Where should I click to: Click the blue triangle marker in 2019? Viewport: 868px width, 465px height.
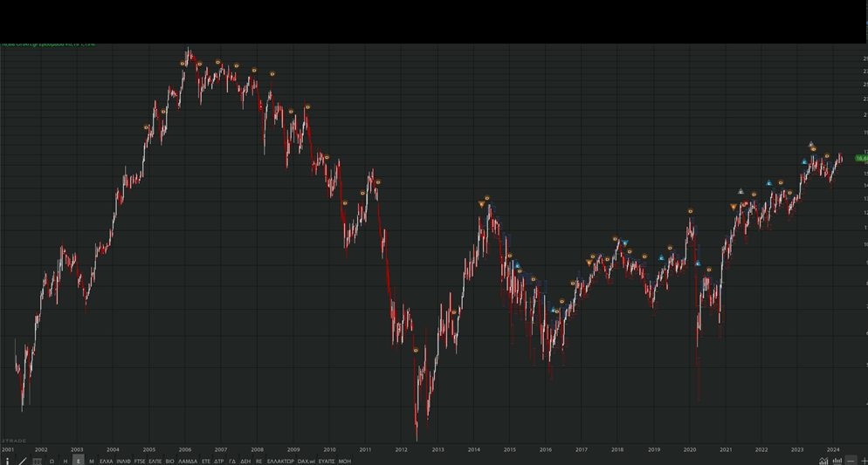661,257
